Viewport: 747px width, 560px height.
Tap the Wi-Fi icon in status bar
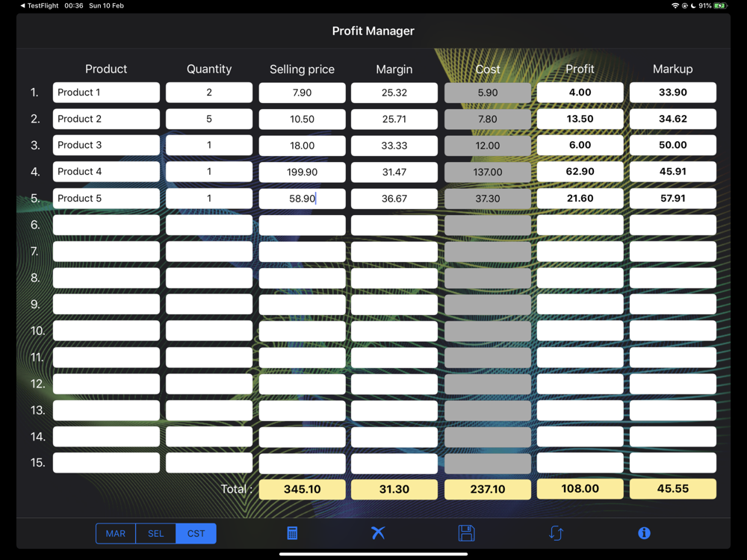point(675,6)
